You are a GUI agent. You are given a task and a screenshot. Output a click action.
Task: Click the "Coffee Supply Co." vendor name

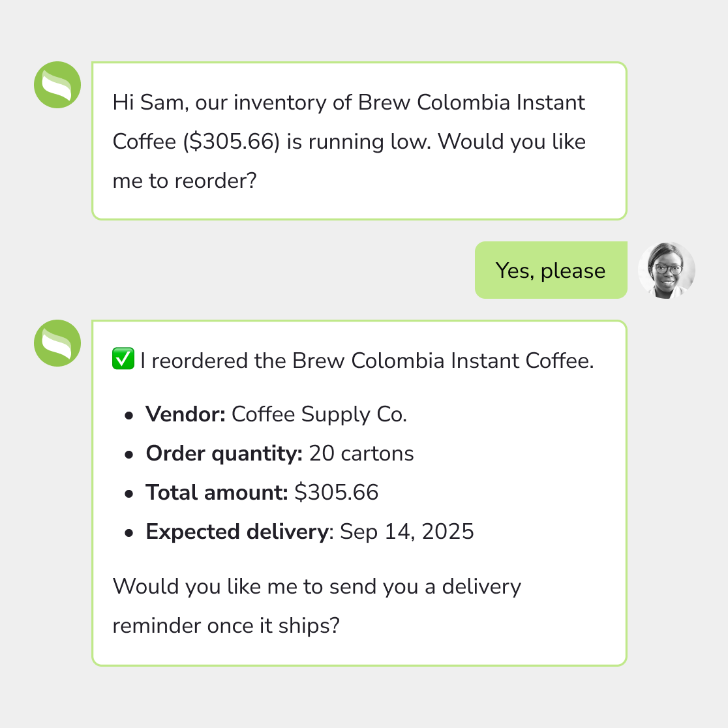319,414
